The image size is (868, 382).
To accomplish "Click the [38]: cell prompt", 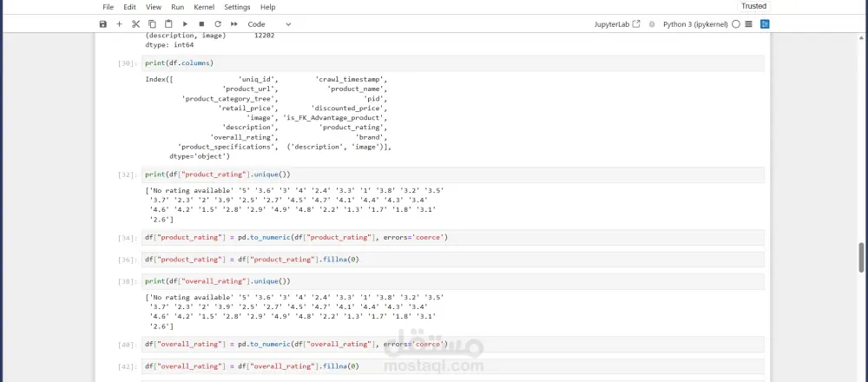I will pyautogui.click(x=128, y=282).
